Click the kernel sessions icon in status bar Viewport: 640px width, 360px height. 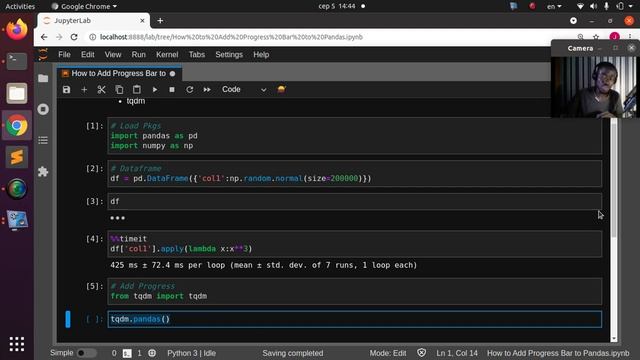[x=152, y=353]
